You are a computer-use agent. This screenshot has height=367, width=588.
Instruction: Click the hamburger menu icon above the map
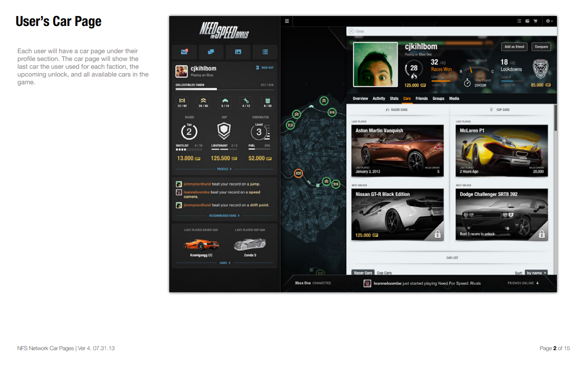point(287,21)
